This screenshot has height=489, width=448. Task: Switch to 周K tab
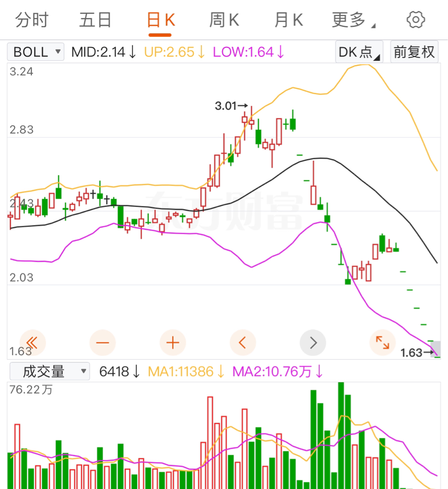pyautogui.click(x=224, y=20)
